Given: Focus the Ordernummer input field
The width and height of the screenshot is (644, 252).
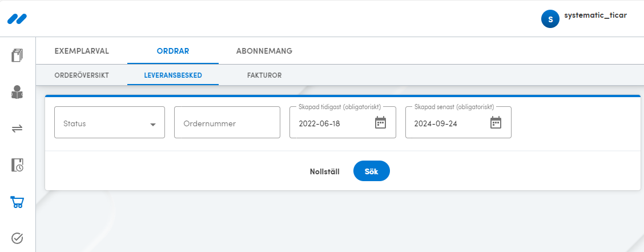Looking at the screenshot, I should pos(227,122).
